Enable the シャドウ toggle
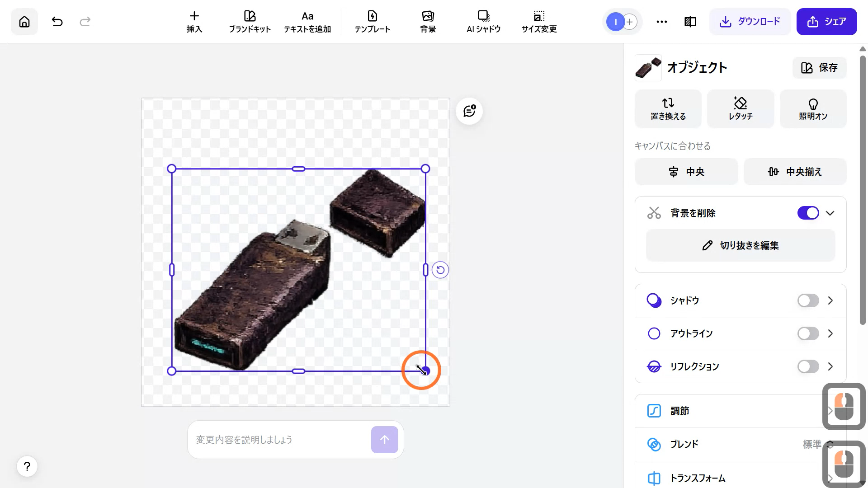The image size is (868, 488). (808, 300)
